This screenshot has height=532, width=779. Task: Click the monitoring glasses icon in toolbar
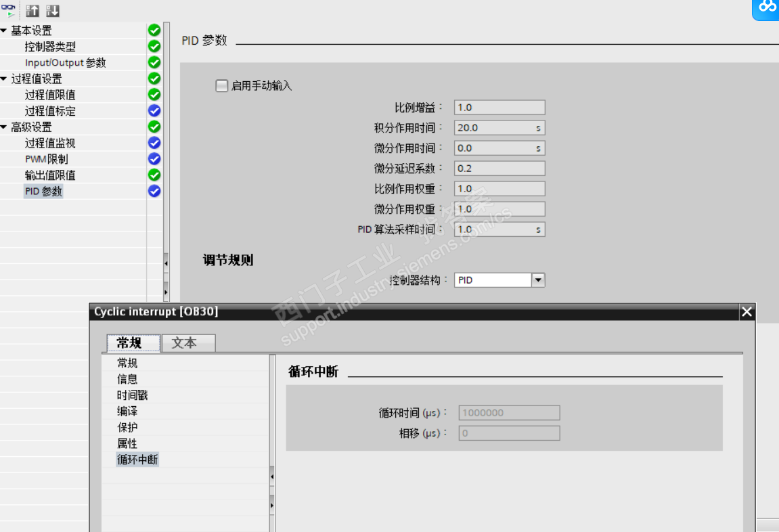pyautogui.click(x=8, y=10)
